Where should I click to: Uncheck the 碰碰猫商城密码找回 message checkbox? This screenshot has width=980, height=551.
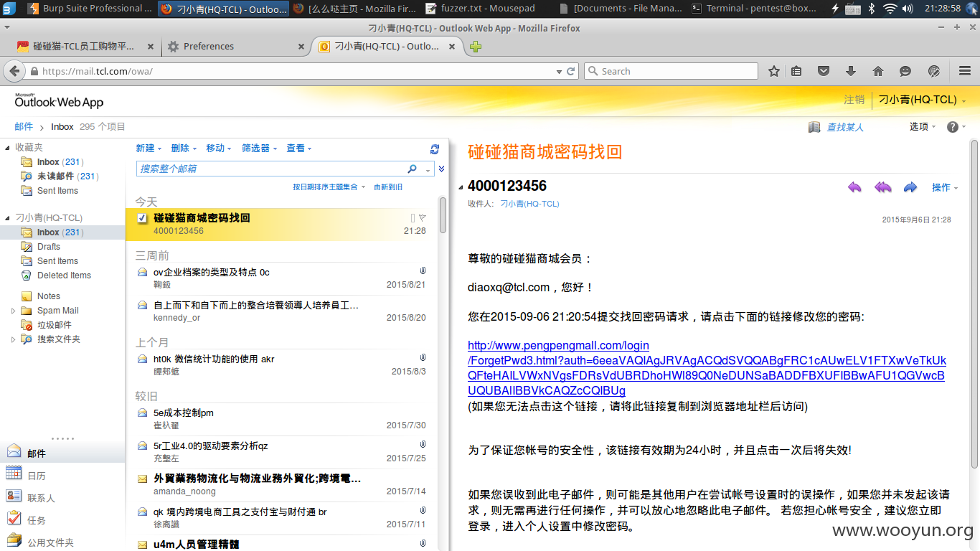click(142, 218)
